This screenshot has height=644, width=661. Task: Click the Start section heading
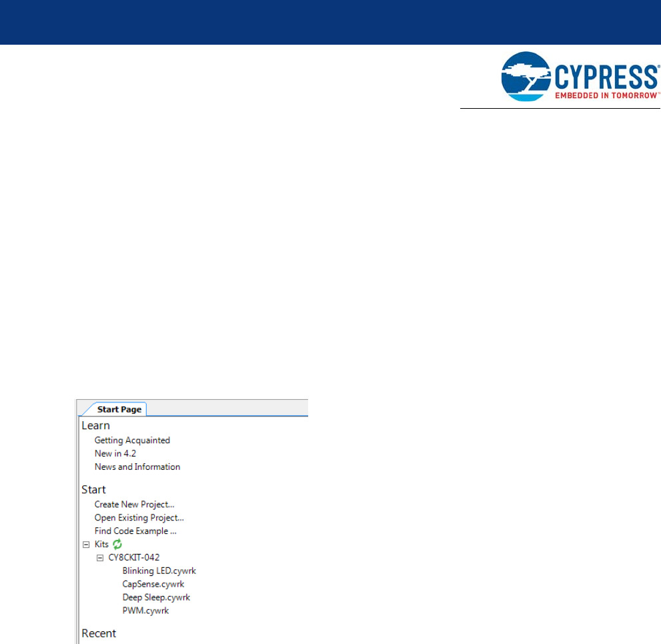point(93,490)
